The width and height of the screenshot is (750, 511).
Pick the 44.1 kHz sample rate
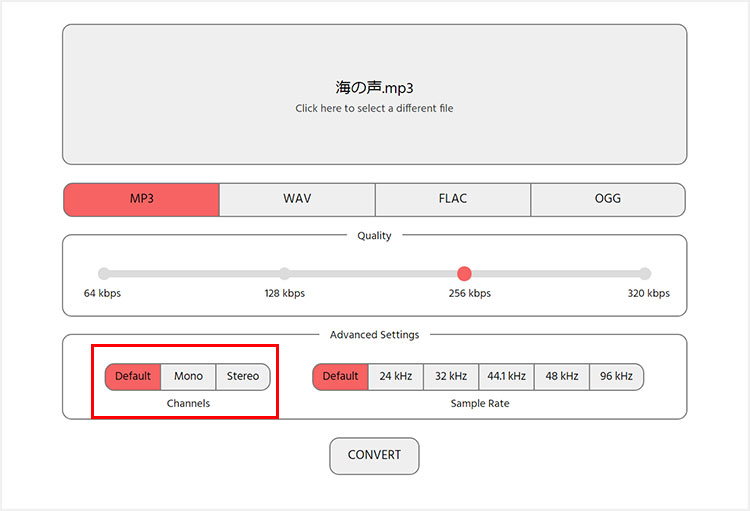[506, 377]
